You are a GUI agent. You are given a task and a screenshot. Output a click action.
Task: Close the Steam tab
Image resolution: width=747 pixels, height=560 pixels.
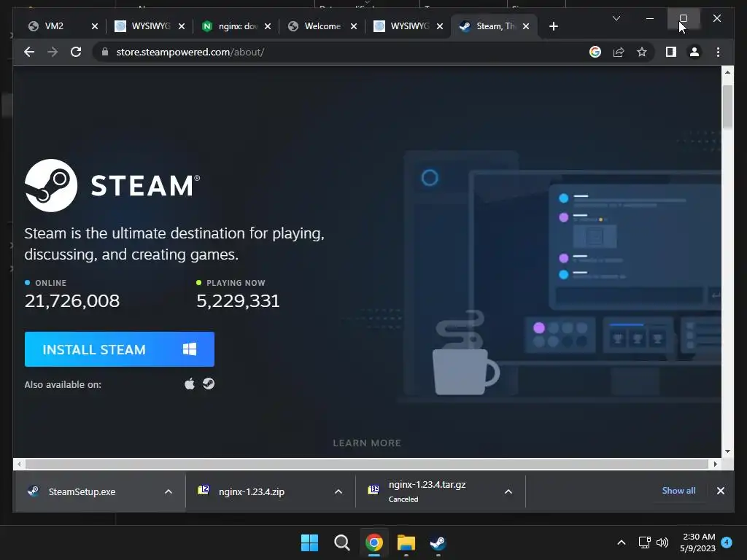click(526, 26)
